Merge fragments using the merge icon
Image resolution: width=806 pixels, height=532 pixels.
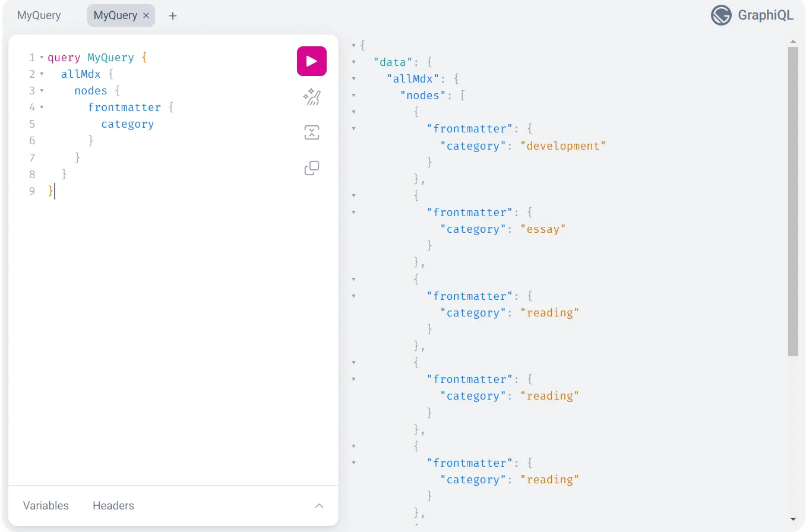[311, 132]
